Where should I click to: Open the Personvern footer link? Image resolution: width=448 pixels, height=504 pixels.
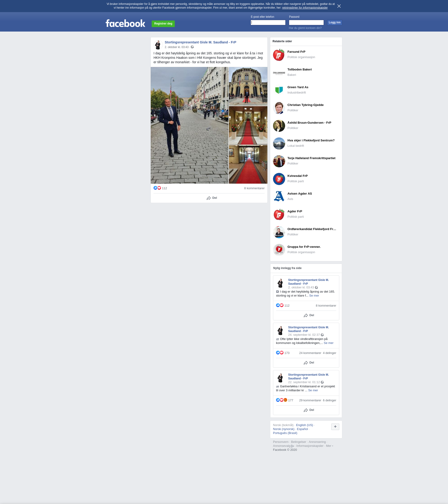(x=281, y=442)
